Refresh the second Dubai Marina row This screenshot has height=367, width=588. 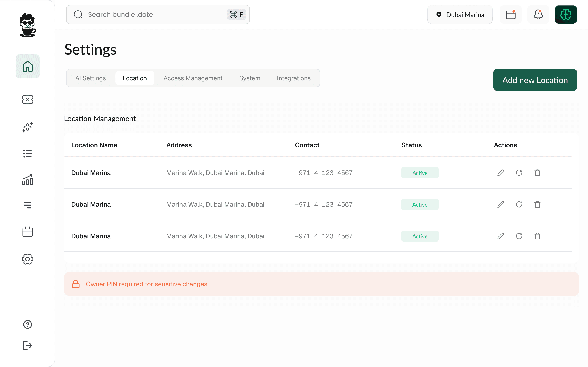tap(519, 204)
